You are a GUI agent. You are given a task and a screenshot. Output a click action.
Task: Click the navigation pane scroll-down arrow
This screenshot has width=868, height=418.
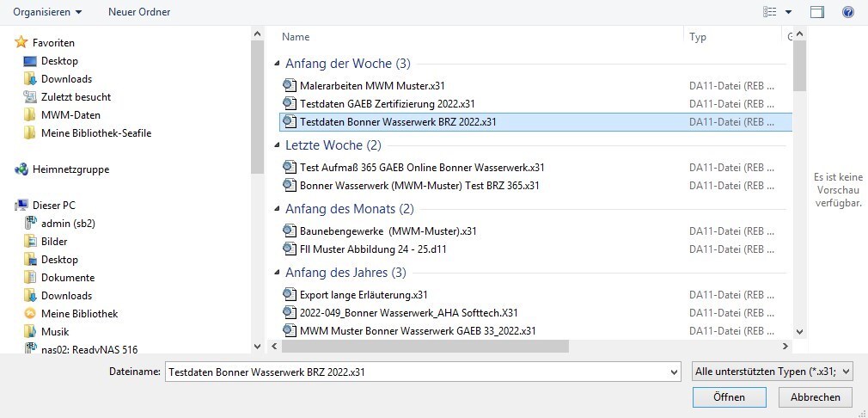[x=257, y=346]
